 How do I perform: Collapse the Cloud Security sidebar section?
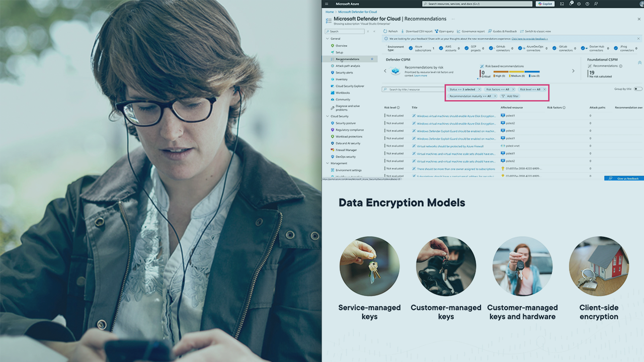coord(328,116)
